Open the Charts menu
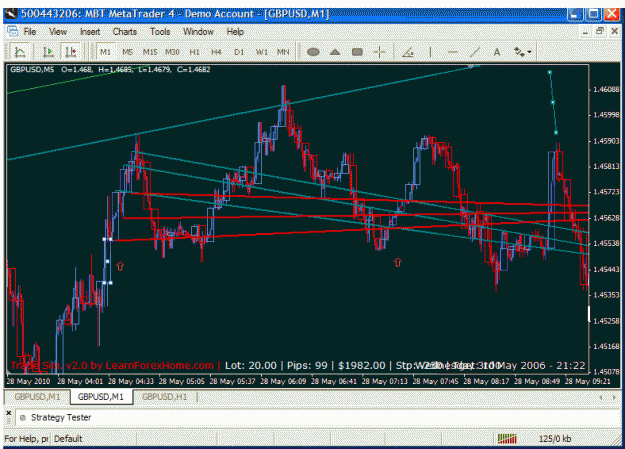 (124, 32)
